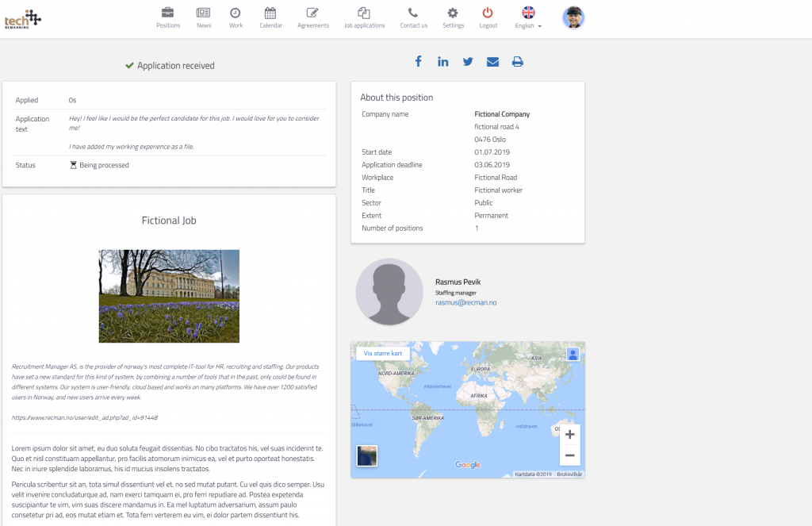Open the Positions section
Image resolution: width=812 pixels, height=526 pixels.
pyautogui.click(x=168, y=17)
